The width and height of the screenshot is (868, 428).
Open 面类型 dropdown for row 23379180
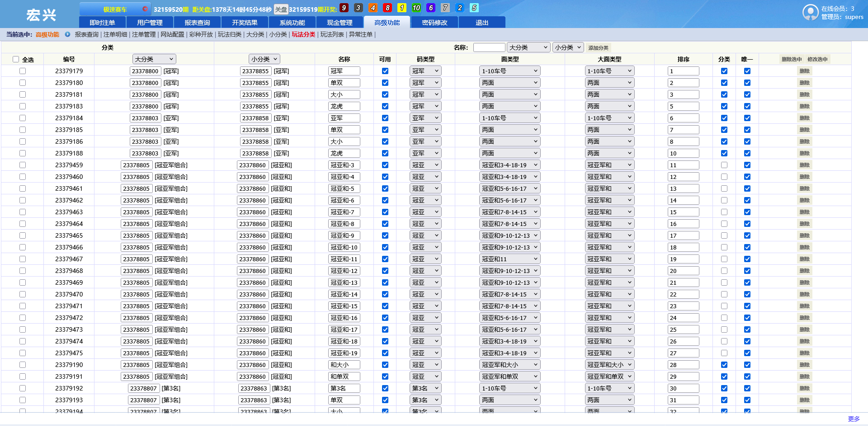[x=509, y=83]
